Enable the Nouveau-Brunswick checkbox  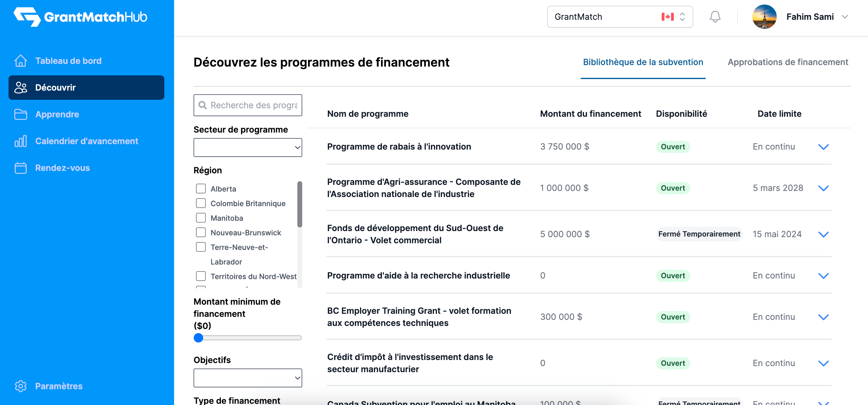[x=201, y=232]
